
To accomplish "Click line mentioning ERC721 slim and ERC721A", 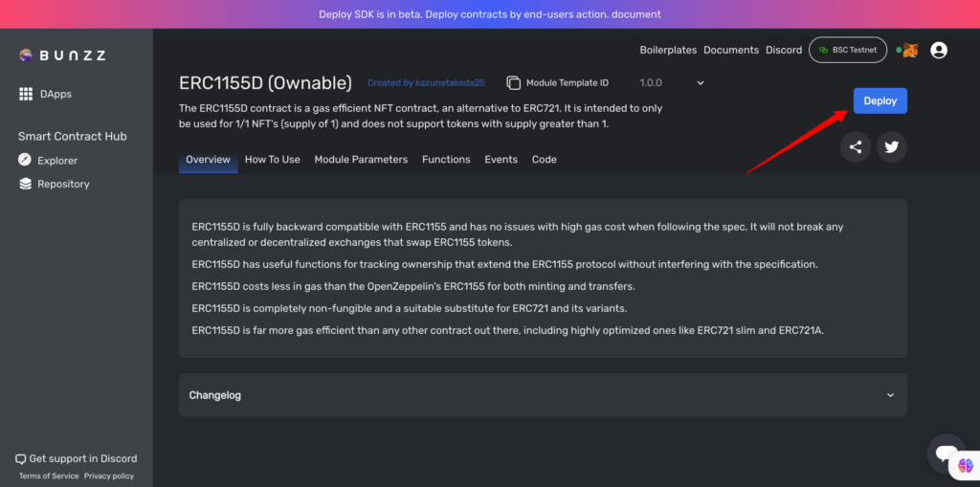I will click(x=508, y=331).
